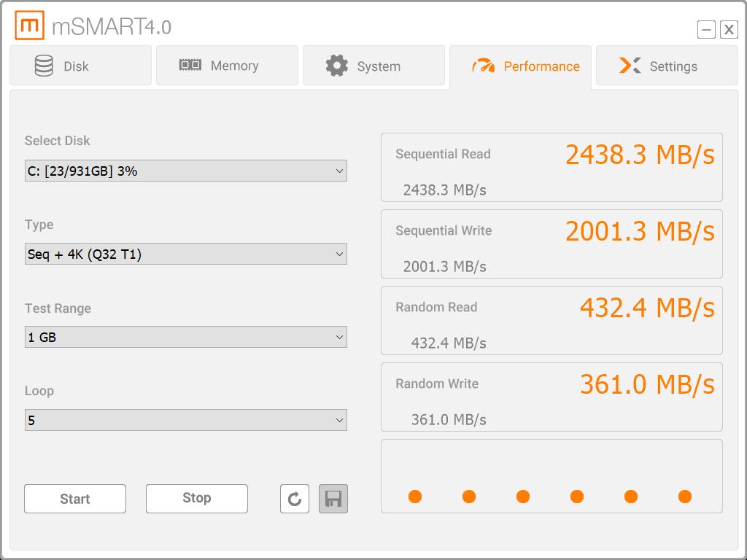Viewport: 747px width, 560px height.
Task: Expand the Type dropdown Seq + 4K
Action: click(185, 254)
